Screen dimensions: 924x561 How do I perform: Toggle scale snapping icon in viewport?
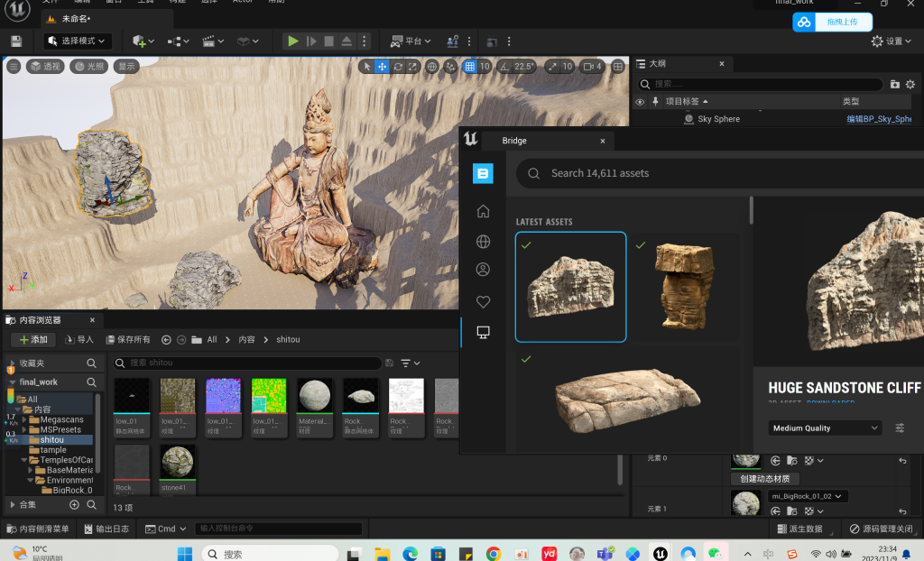point(551,67)
